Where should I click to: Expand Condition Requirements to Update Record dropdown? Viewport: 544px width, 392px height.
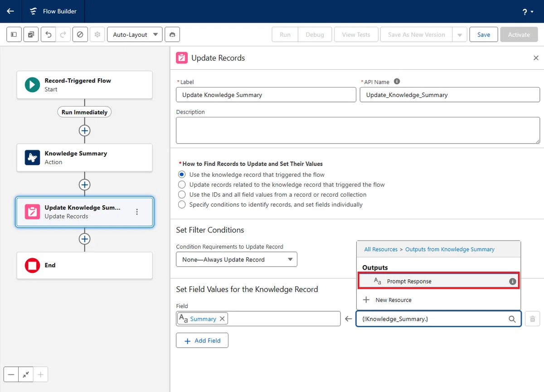237,259
